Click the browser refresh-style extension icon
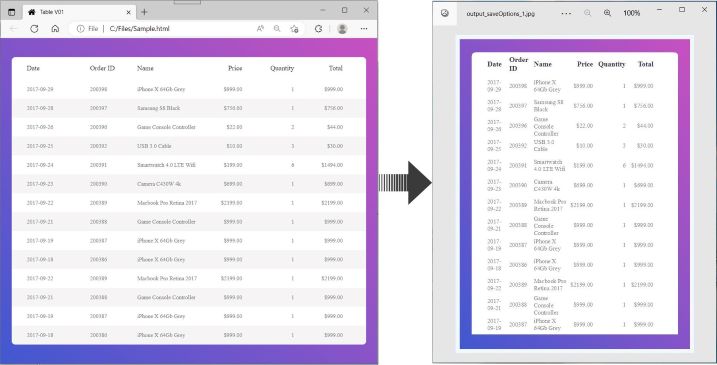This screenshot has width=717, height=365. point(319,29)
